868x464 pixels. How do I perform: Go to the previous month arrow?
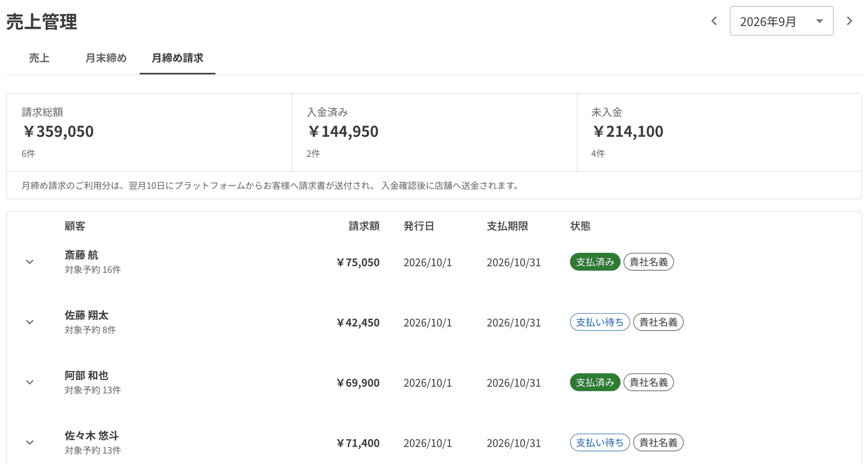pos(714,21)
